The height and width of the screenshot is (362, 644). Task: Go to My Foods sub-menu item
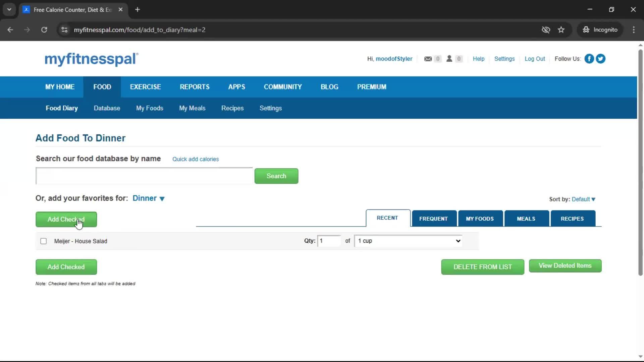click(x=150, y=108)
